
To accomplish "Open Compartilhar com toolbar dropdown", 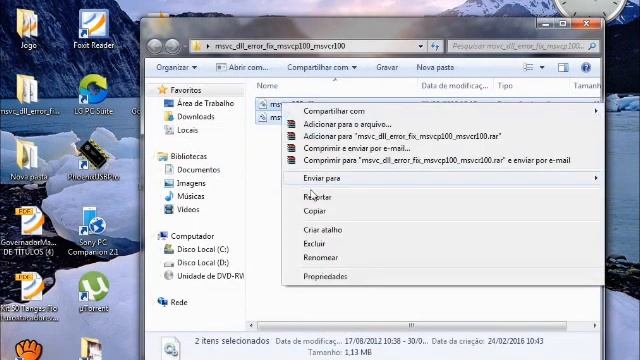I will pyautogui.click(x=322, y=67).
